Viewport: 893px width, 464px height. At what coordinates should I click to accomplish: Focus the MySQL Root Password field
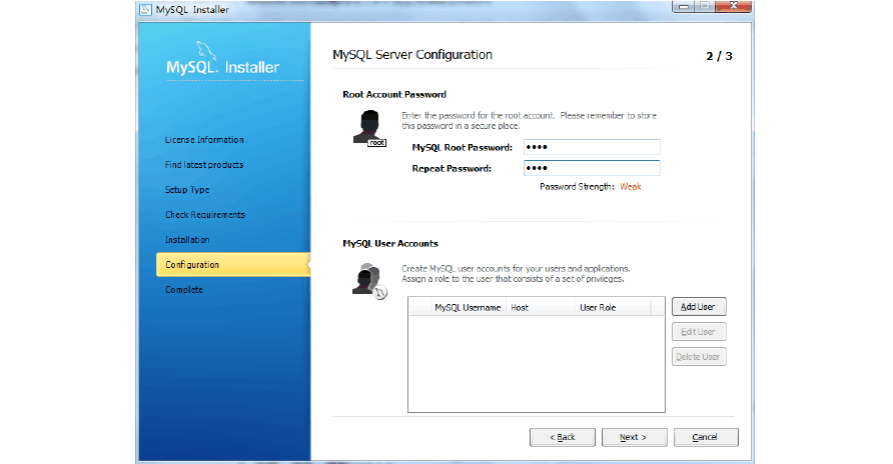point(591,147)
